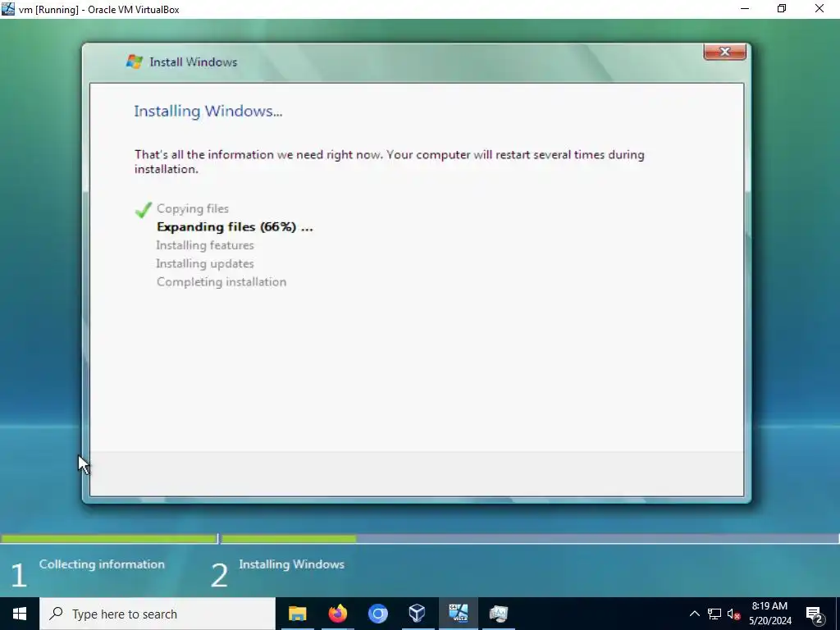Minimize the VirtualBox VM window

point(745,9)
